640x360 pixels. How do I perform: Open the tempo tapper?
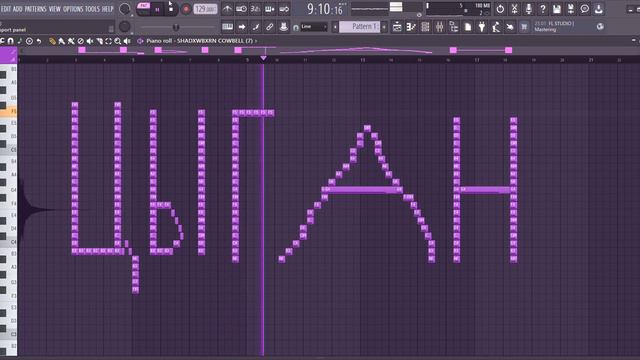point(496,27)
